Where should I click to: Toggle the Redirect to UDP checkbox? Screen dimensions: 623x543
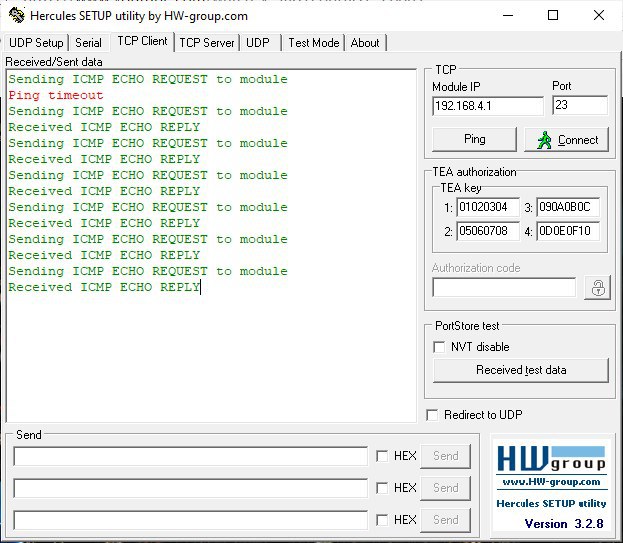[432, 415]
